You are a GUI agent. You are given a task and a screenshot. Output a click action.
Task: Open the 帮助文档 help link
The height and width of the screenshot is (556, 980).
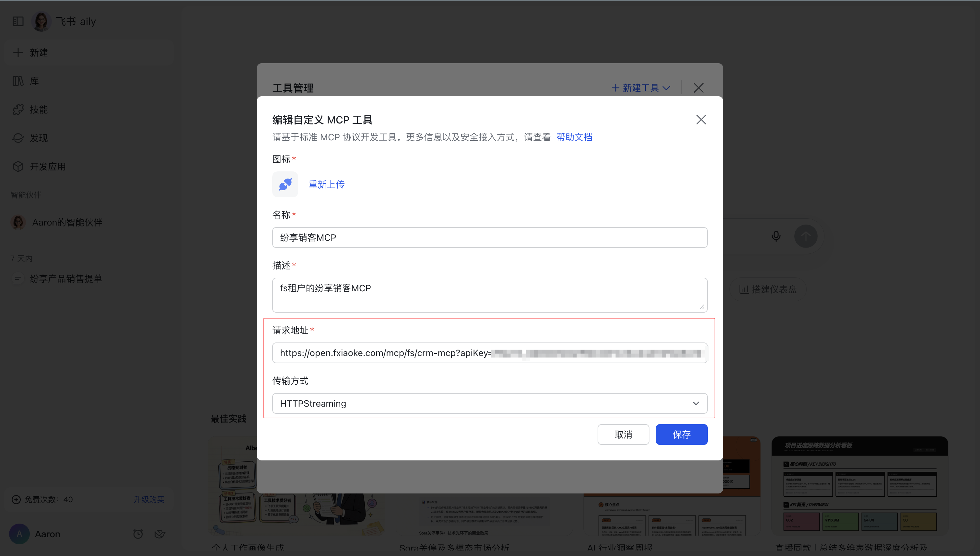[574, 137]
